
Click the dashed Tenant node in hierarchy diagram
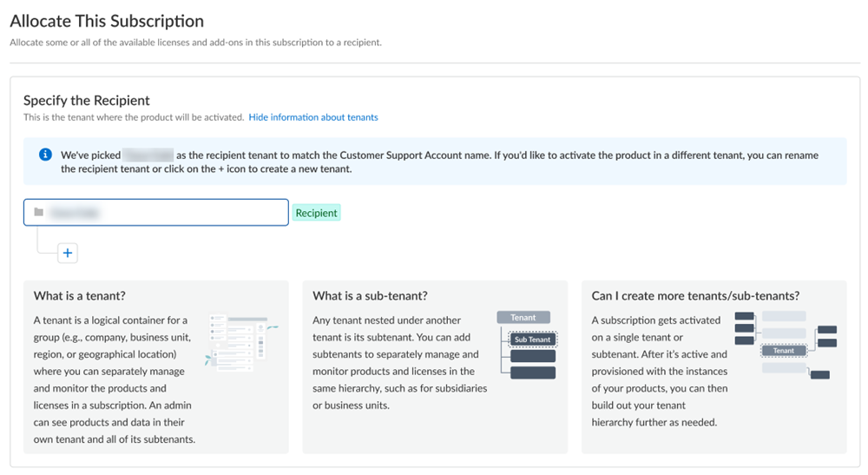[783, 351]
